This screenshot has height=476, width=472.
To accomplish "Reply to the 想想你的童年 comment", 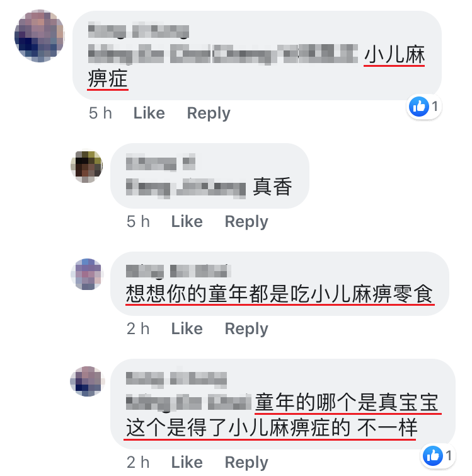I will pyautogui.click(x=246, y=329).
